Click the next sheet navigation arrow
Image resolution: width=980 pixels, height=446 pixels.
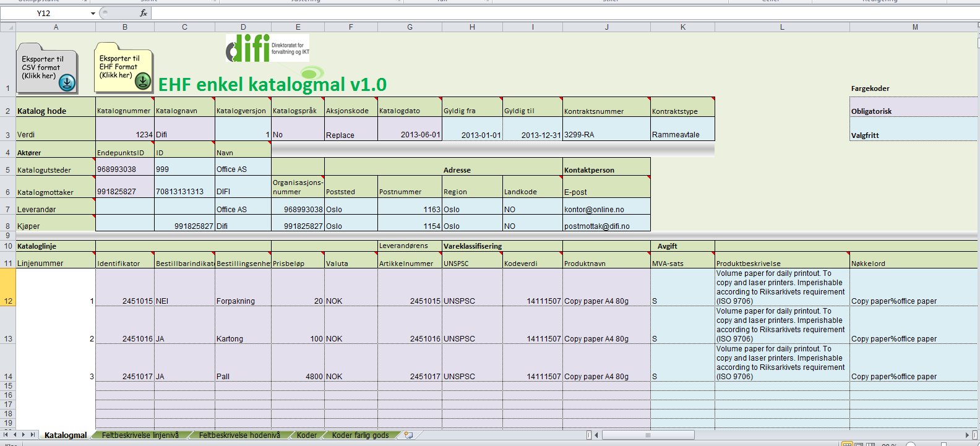coord(24,435)
